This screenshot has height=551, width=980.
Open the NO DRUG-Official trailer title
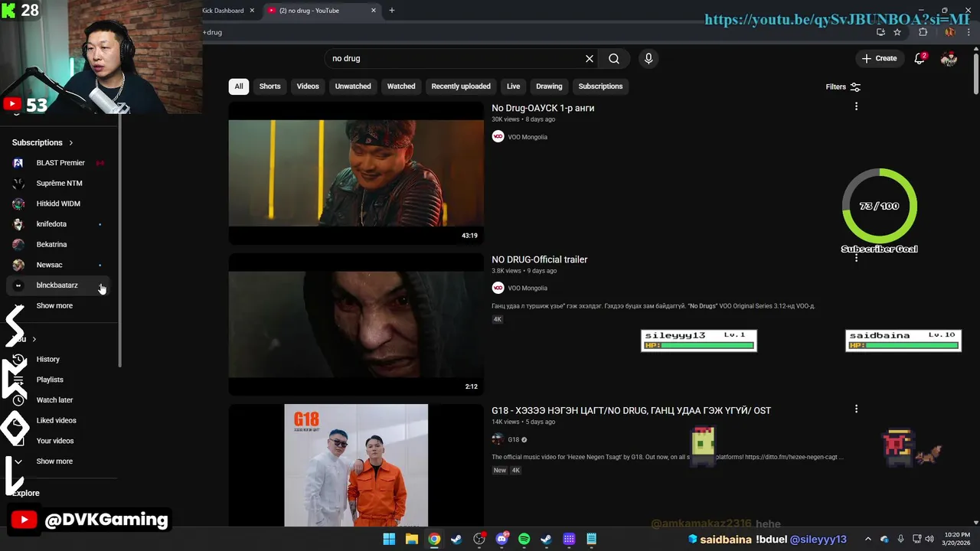pos(540,259)
